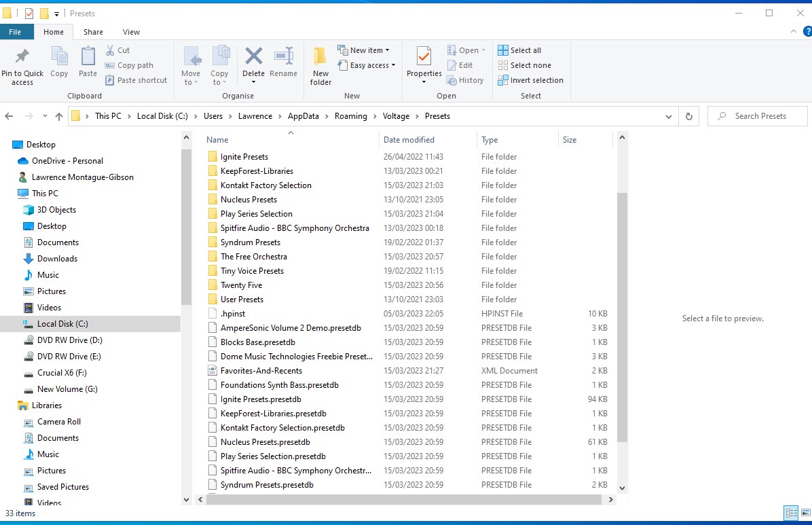Select the .hpinst file
Image resolution: width=812 pixels, height=525 pixels.
pyautogui.click(x=232, y=314)
